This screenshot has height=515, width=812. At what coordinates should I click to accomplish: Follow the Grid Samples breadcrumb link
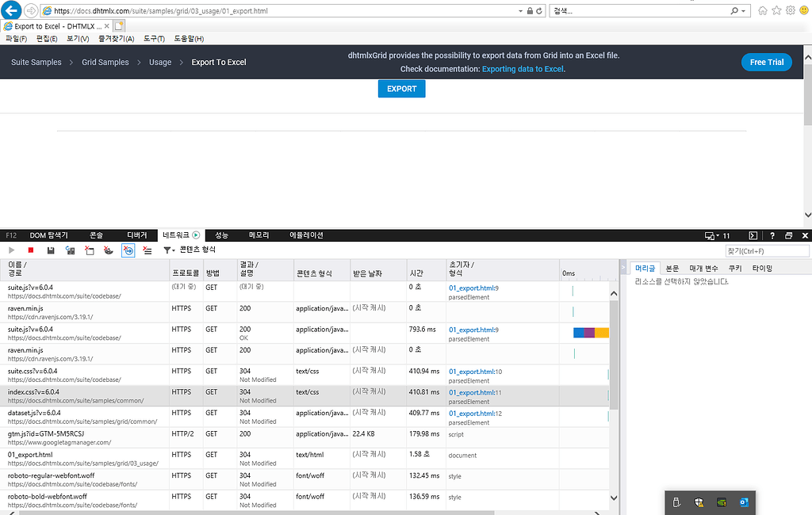tap(105, 62)
